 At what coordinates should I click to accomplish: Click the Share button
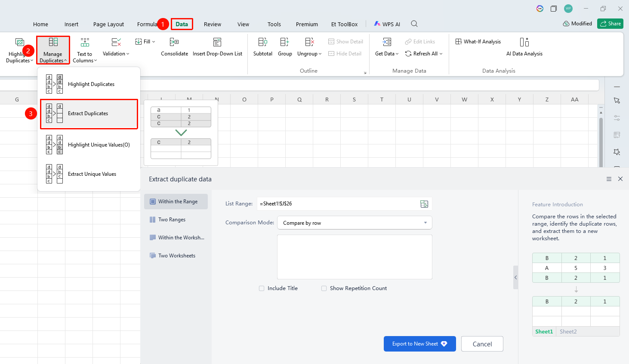tap(610, 24)
